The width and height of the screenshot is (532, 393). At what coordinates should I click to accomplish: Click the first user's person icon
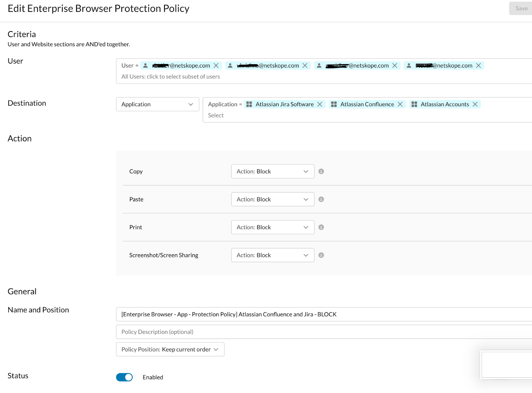coord(145,66)
